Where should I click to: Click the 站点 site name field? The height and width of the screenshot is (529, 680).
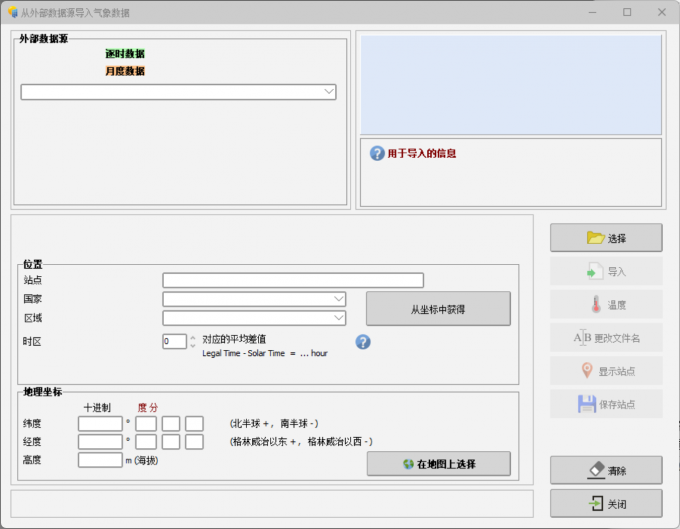(x=293, y=280)
